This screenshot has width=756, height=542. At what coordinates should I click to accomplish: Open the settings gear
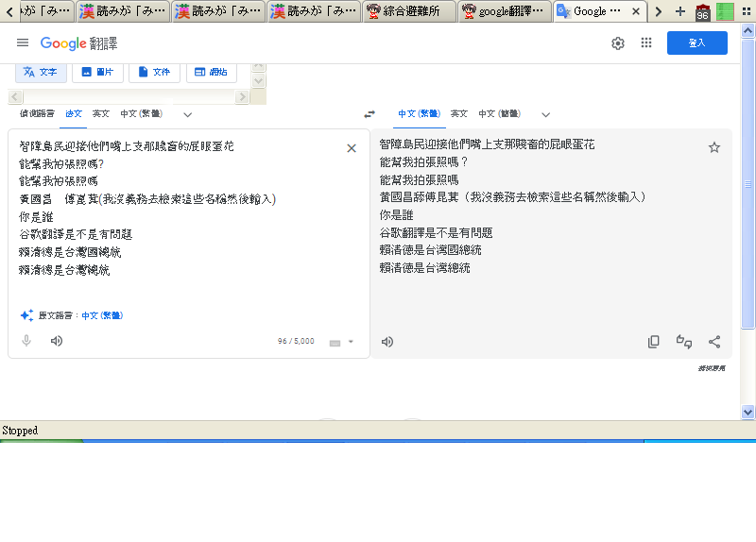[618, 43]
